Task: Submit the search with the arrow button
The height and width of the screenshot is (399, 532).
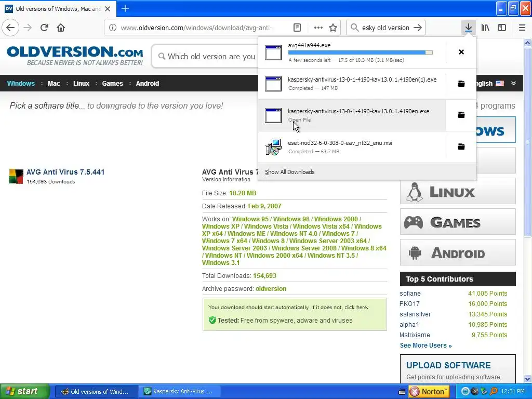Action: pyautogui.click(x=418, y=28)
